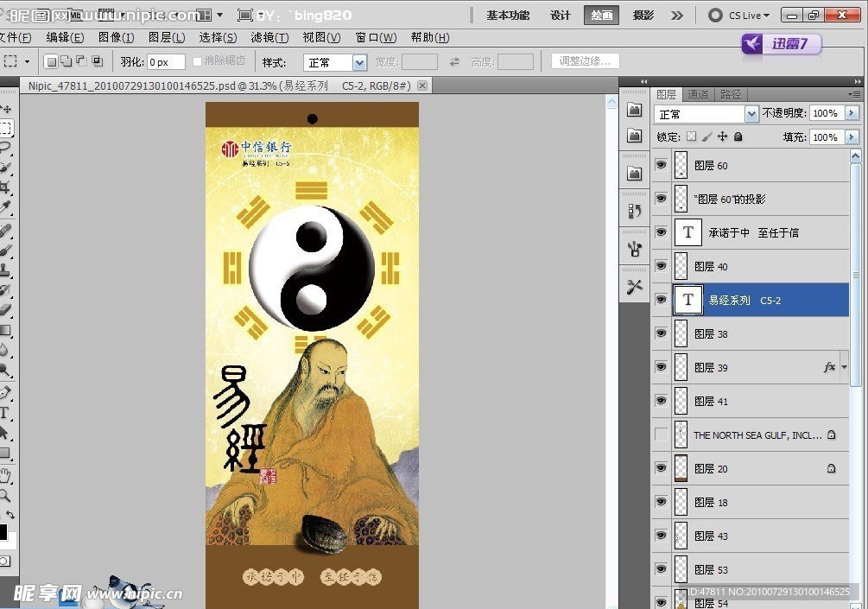The height and width of the screenshot is (609, 868).
Task: Expand the fx effects on 图层 39
Action: [x=845, y=367]
